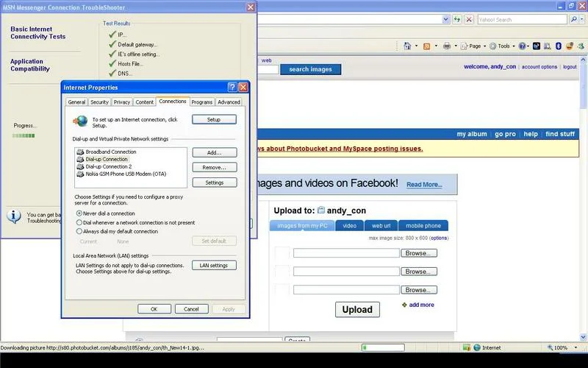Click the Setup button
The height and width of the screenshot is (368, 588).
coord(214,119)
